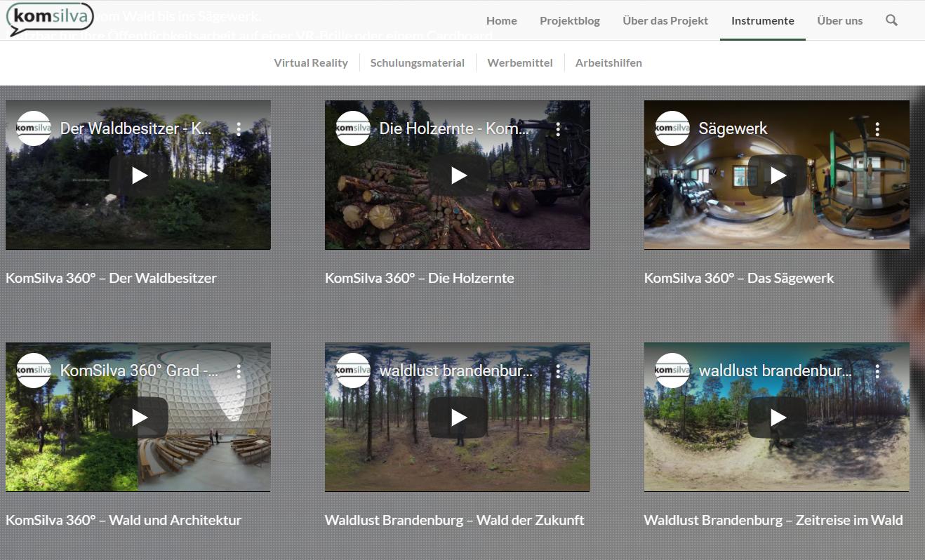
Task: Click the komsilva logo
Action: (x=49, y=19)
